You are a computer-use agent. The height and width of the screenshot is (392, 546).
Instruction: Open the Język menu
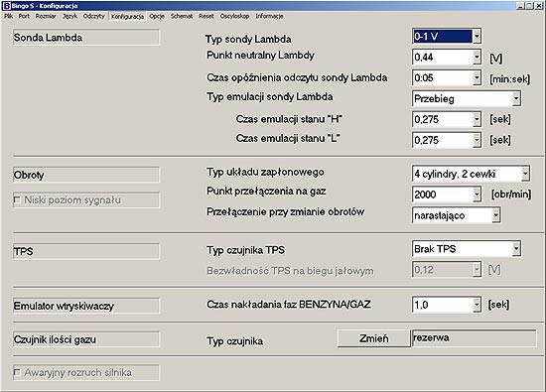click(x=69, y=16)
